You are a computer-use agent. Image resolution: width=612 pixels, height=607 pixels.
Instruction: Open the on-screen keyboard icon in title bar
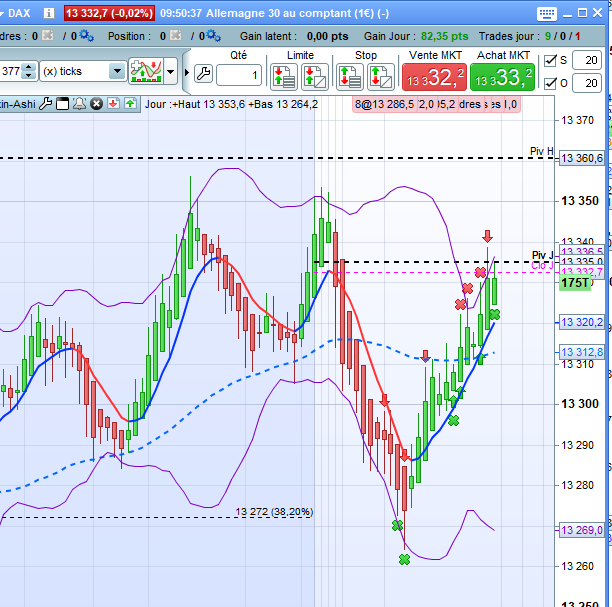click(x=547, y=14)
